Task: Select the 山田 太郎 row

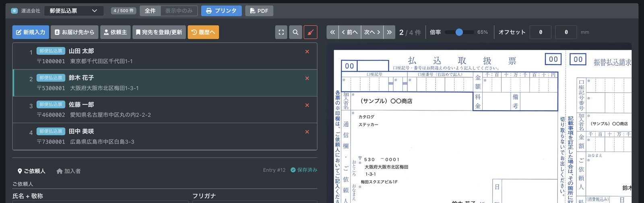Action: tap(165, 56)
